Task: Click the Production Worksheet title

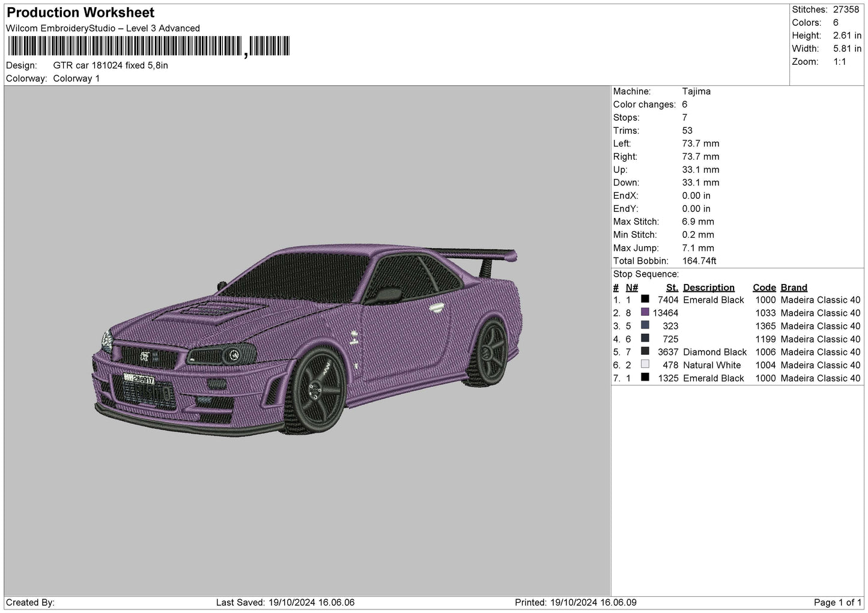Action: [x=80, y=13]
